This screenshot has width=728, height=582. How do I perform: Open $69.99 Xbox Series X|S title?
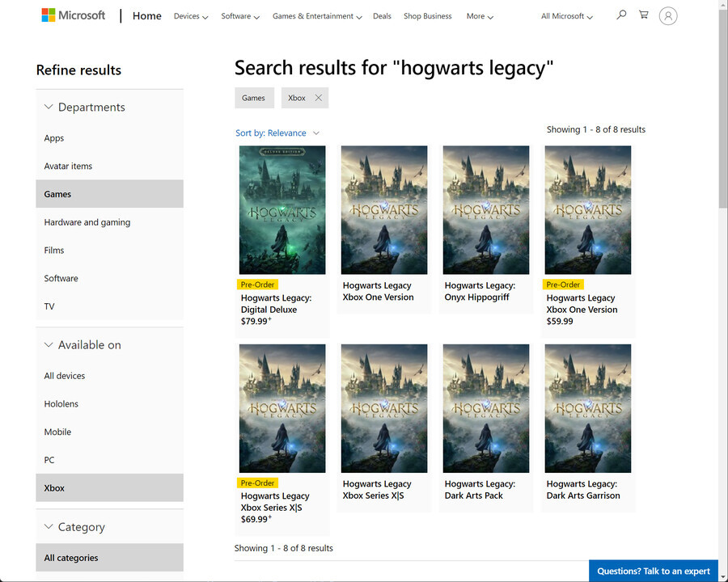tap(275, 502)
